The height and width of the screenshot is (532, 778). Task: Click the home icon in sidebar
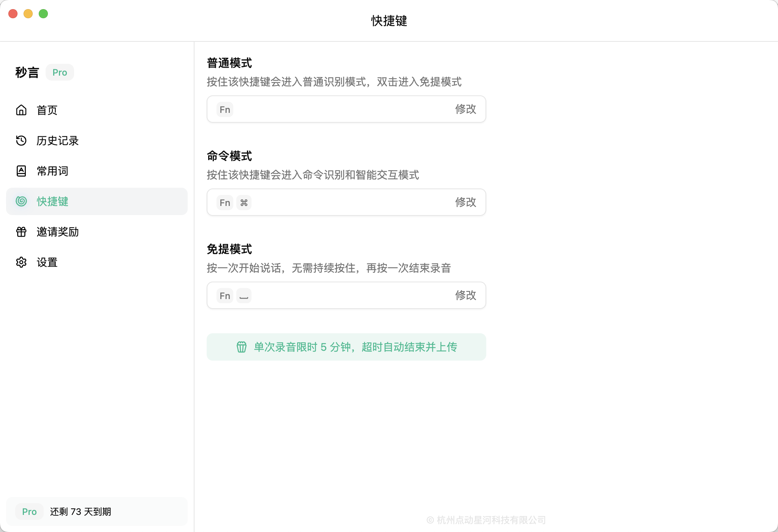tap(21, 110)
